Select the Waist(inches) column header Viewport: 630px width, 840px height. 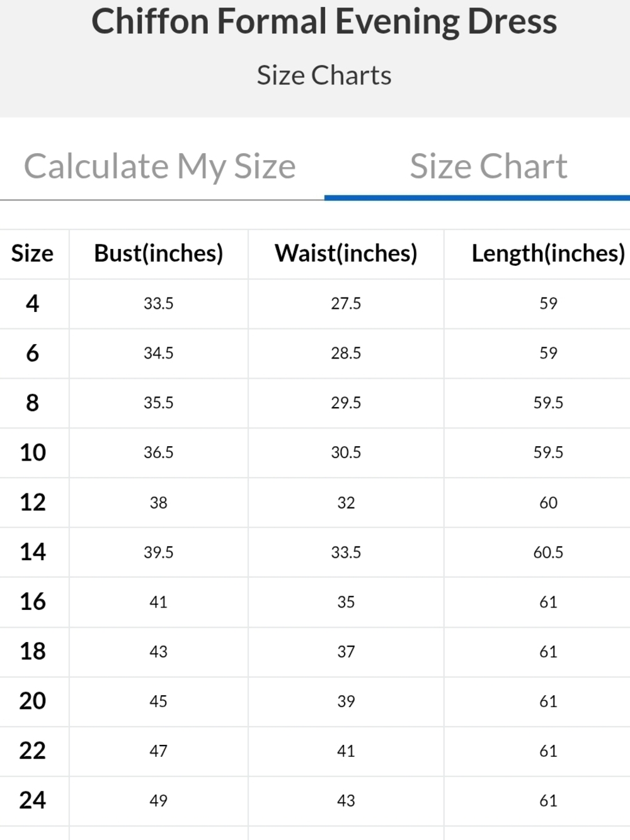click(346, 253)
